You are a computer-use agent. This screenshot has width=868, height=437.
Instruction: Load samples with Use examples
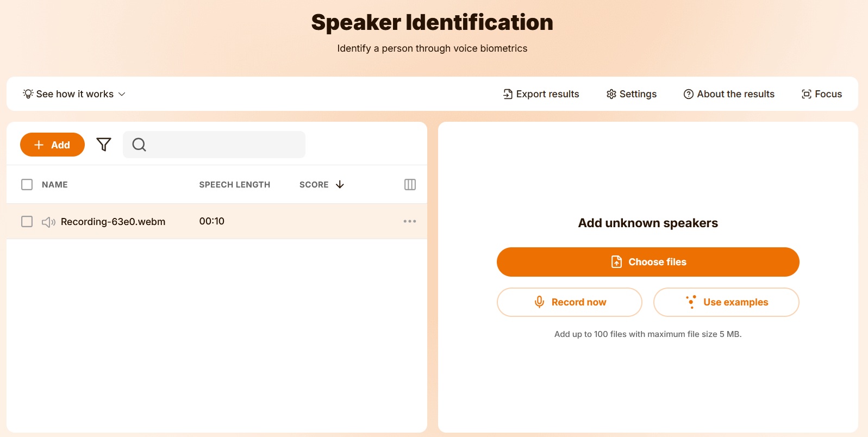[x=726, y=302]
